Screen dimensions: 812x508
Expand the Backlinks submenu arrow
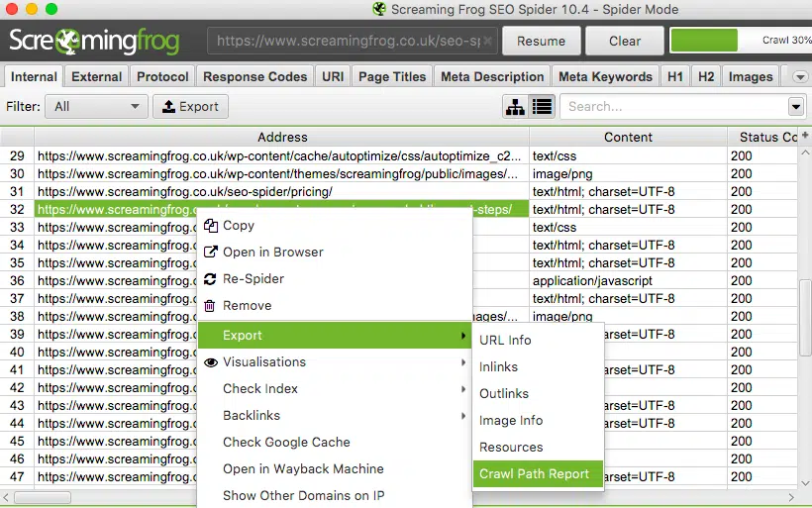[x=463, y=416]
